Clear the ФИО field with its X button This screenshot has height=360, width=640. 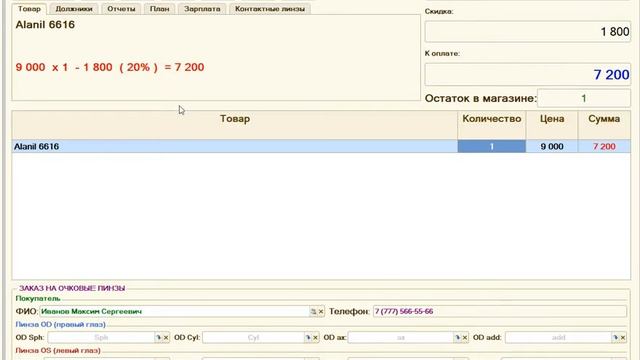click(321, 311)
